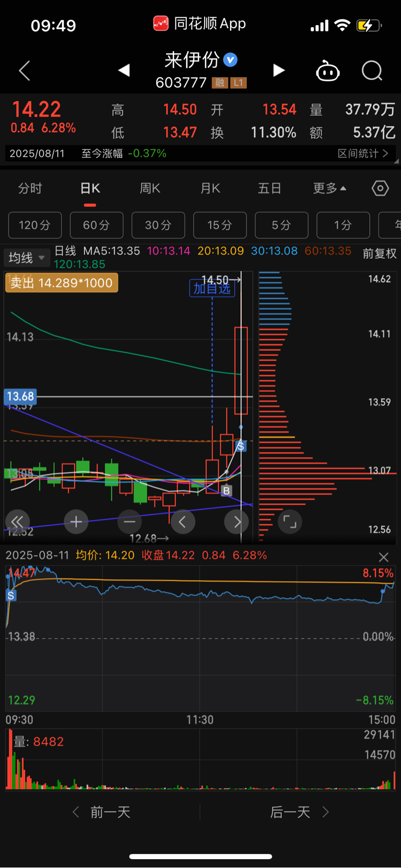Select the 日K tab
The height and width of the screenshot is (868, 401).
[90, 188]
